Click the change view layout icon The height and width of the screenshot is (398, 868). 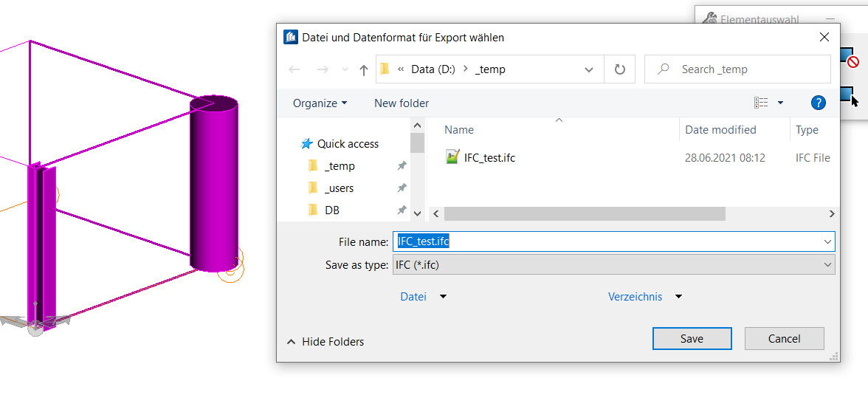point(761,103)
